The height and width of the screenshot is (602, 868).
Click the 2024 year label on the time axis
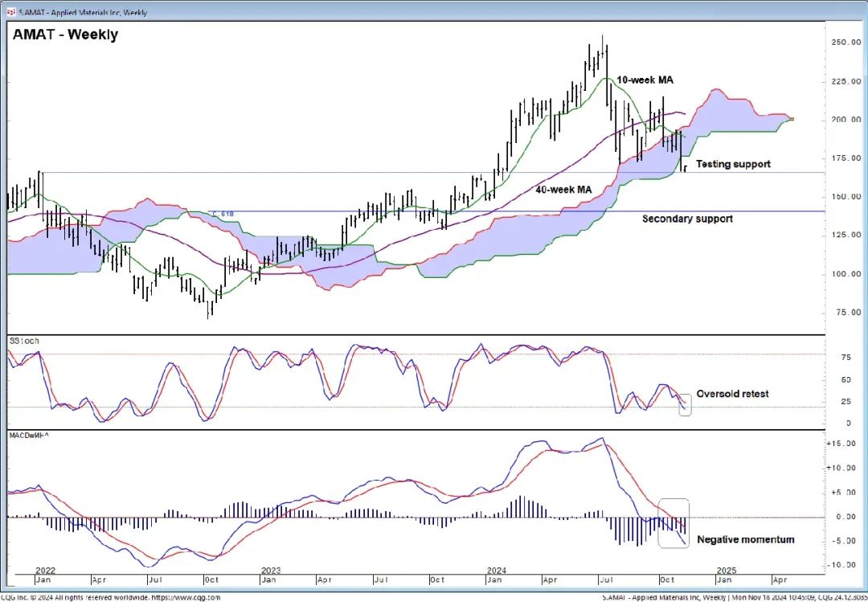click(x=496, y=571)
